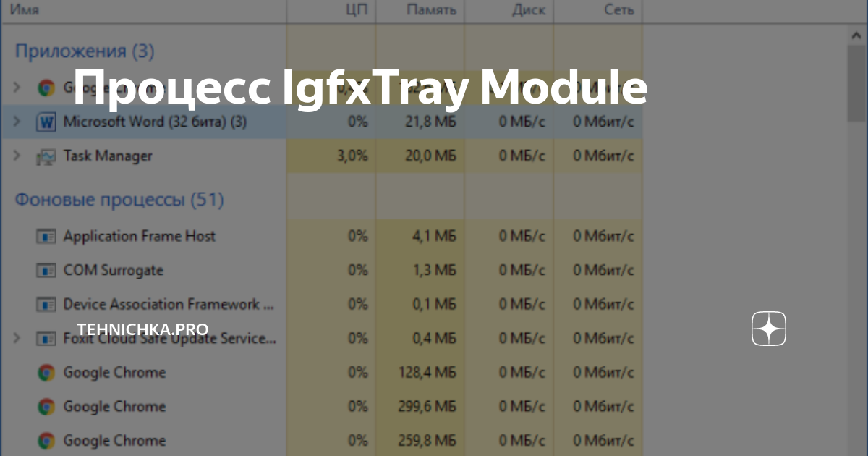Select the Device Association Framework process
Image resolution: width=868 pixels, height=456 pixels.
point(169,304)
